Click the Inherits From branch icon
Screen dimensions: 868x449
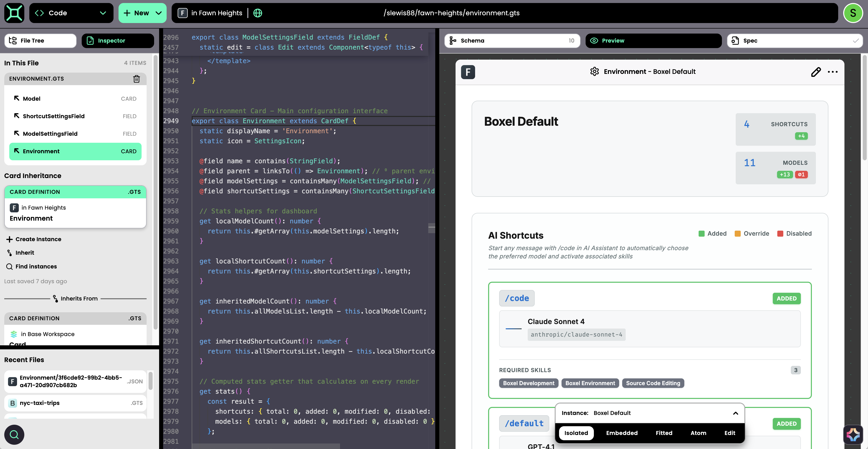(x=55, y=298)
